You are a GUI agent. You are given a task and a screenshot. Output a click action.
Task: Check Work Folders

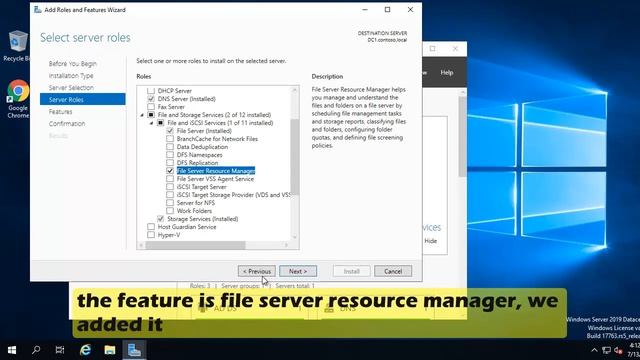[x=170, y=211]
